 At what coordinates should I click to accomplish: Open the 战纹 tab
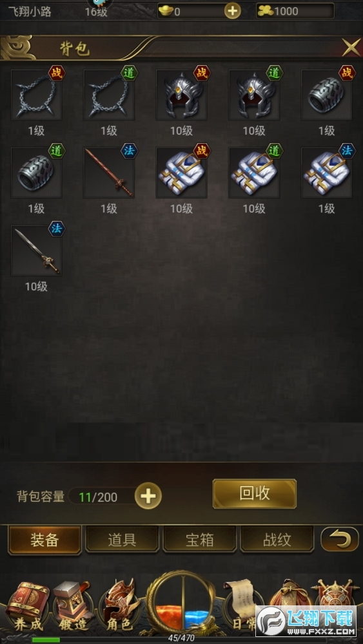click(x=277, y=540)
